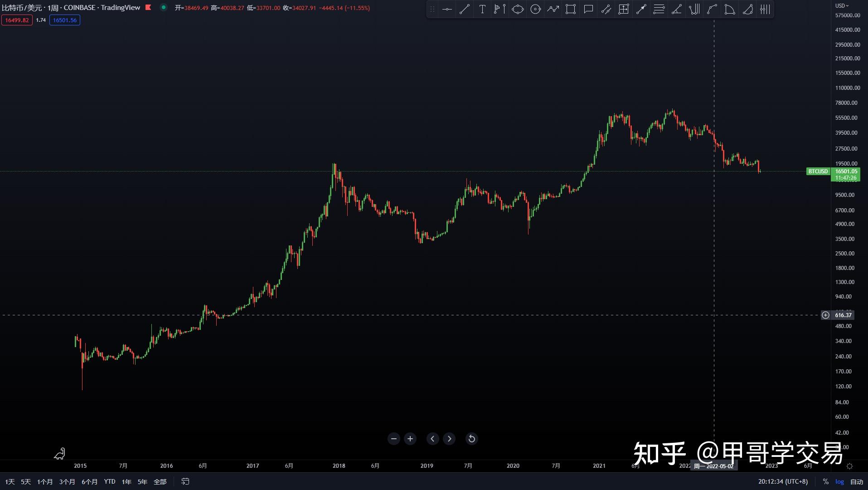
Task: Select the Rectangle drawing tool
Action: [x=570, y=9]
